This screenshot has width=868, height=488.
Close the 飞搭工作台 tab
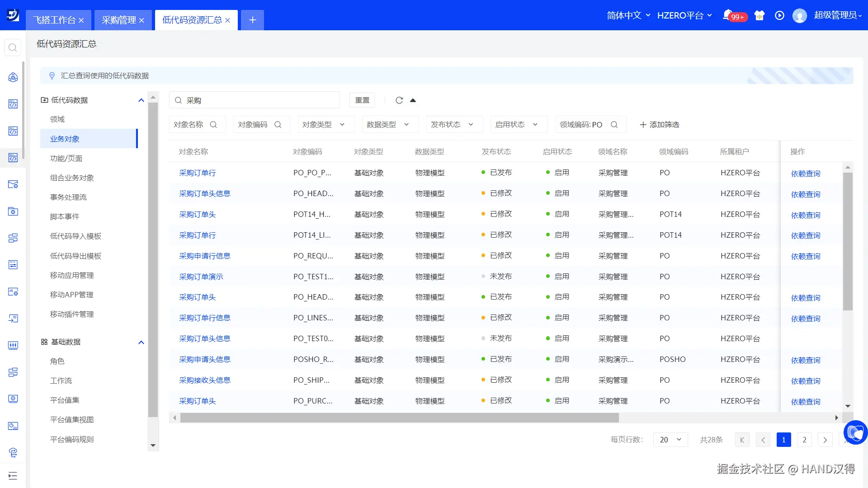click(81, 20)
